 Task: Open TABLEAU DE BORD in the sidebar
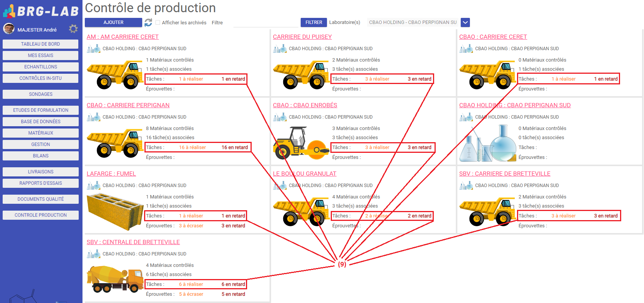point(41,44)
